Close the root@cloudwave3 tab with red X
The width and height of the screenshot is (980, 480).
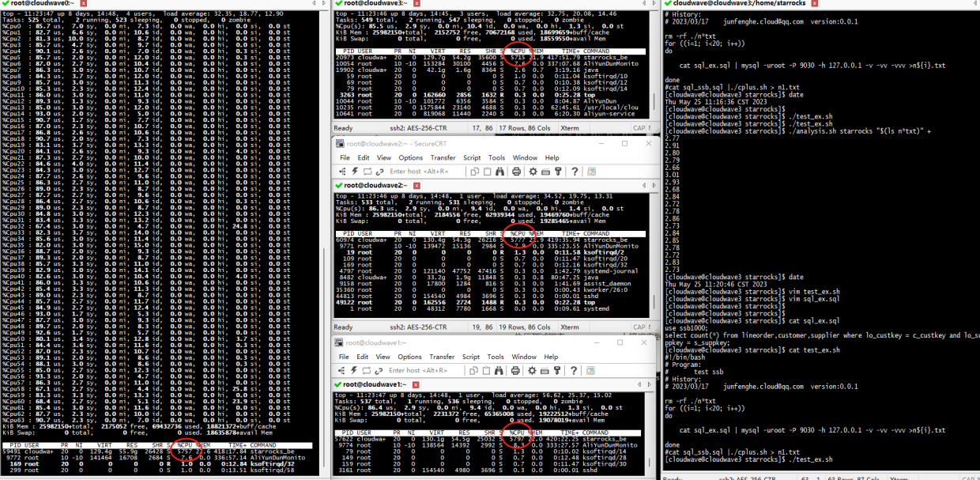tap(416, 4)
